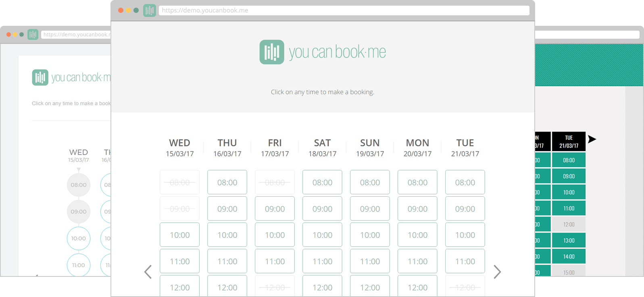Choose the green TUE 09:00 slot in right window
Screen dimensions: 644x297
[x=569, y=176]
